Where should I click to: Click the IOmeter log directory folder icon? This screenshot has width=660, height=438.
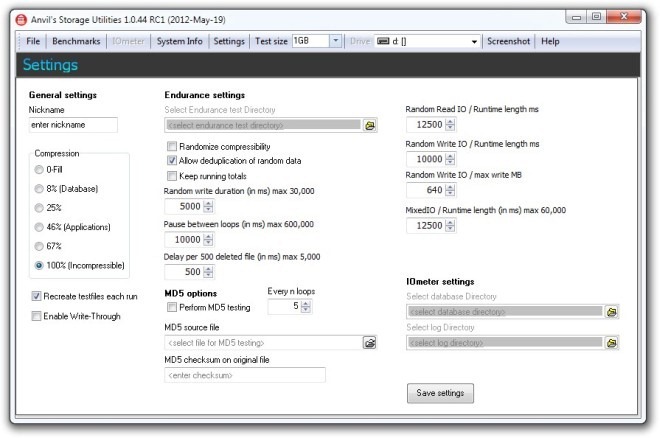pos(612,343)
